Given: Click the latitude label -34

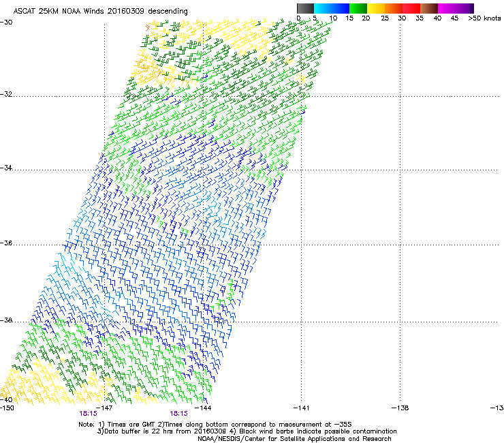Looking at the screenshot, I should click(x=6, y=168).
